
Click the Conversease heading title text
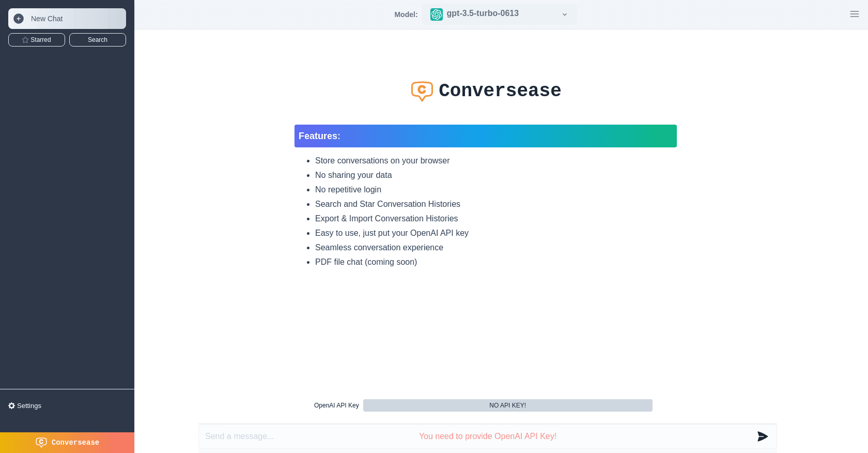point(500,90)
